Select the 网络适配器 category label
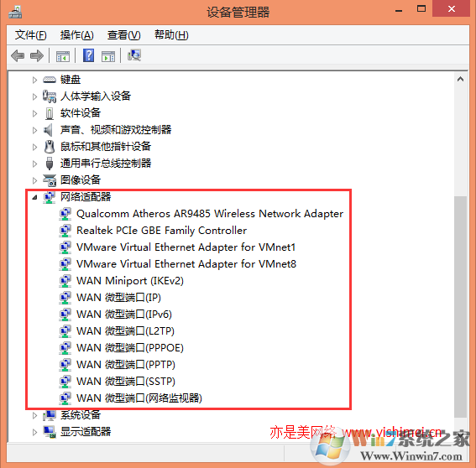 tap(86, 197)
